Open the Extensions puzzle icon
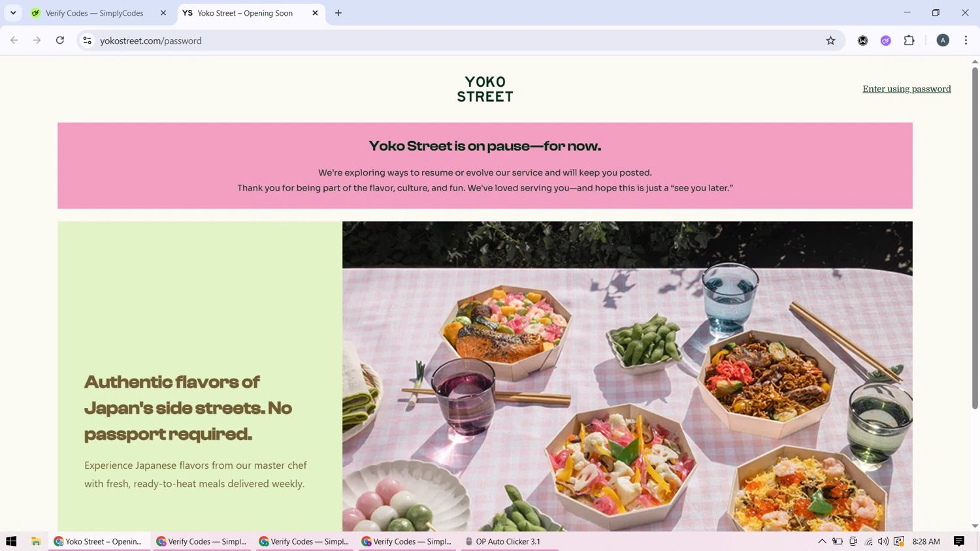The image size is (980, 551). [909, 40]
